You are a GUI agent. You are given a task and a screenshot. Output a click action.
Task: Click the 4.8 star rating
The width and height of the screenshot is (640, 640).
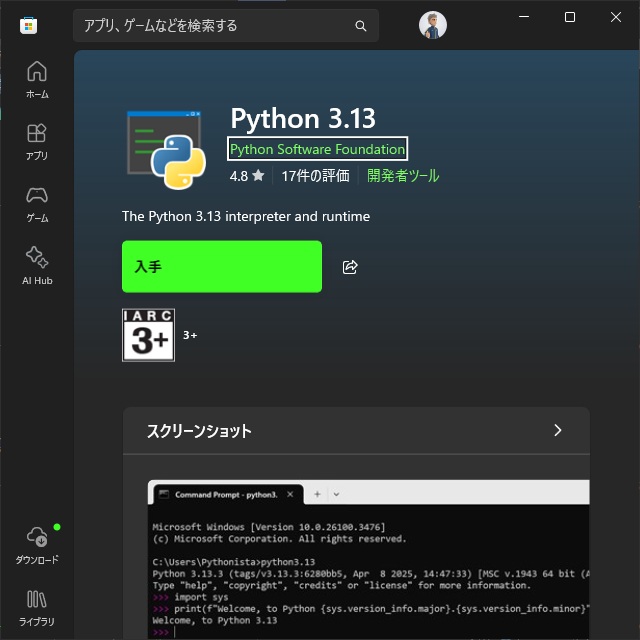[x=247, y=176]
